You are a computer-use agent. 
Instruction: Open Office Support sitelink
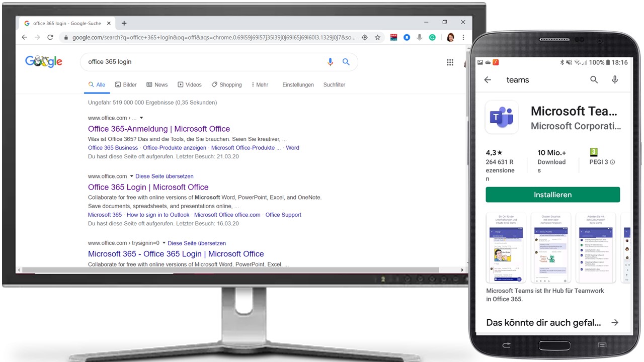(x=283, y=215)
